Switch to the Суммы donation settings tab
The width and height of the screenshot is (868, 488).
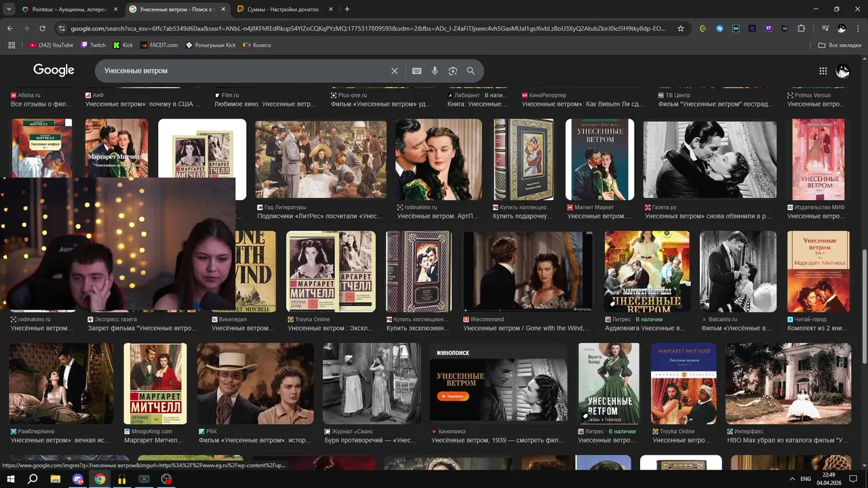[x=285, y=9]
